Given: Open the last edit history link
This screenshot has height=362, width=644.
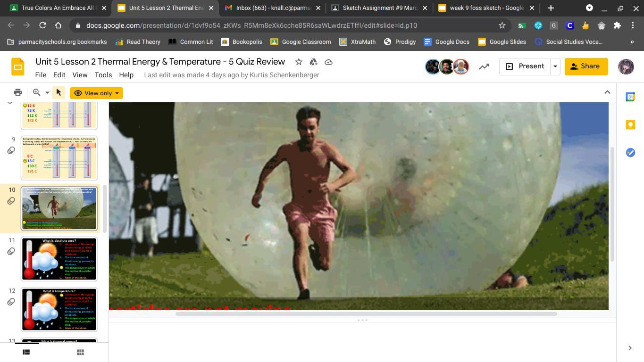Looking at the screenshot, I should [x=231, y=75].
